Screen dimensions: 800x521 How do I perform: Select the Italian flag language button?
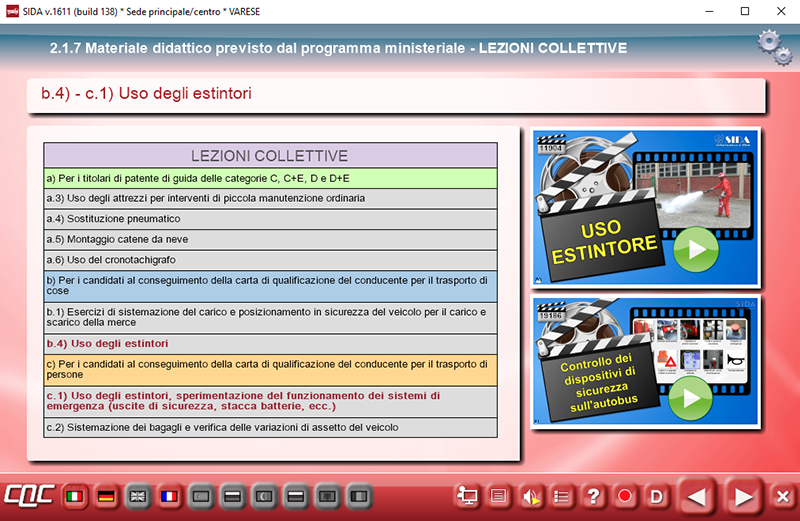(x=73, y=495)
